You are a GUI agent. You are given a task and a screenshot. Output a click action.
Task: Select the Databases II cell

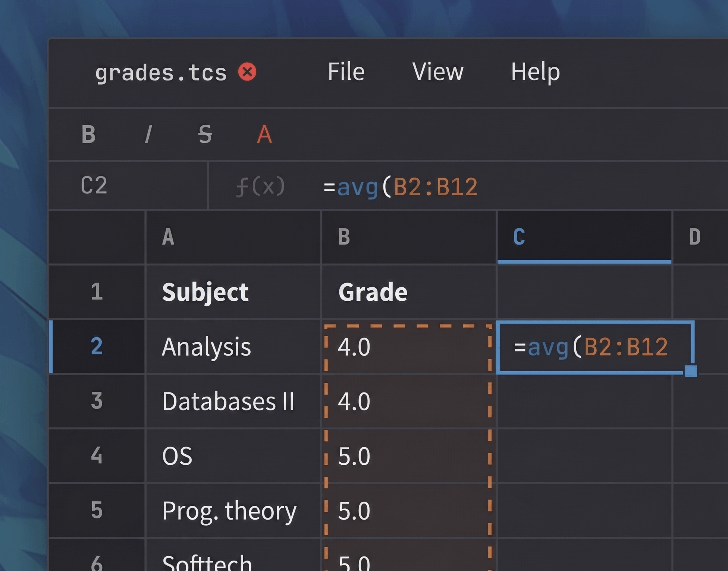(x=233, y=401)
